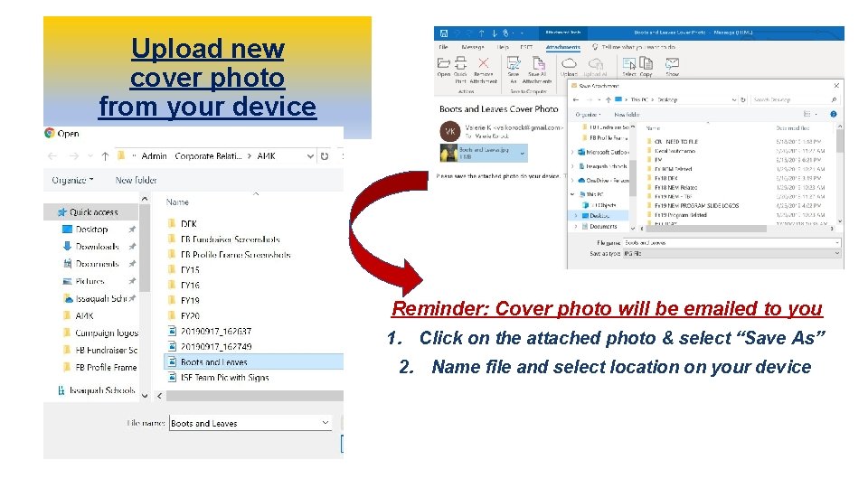Click AMK in Open dialog address path

(x=266, y=156)
